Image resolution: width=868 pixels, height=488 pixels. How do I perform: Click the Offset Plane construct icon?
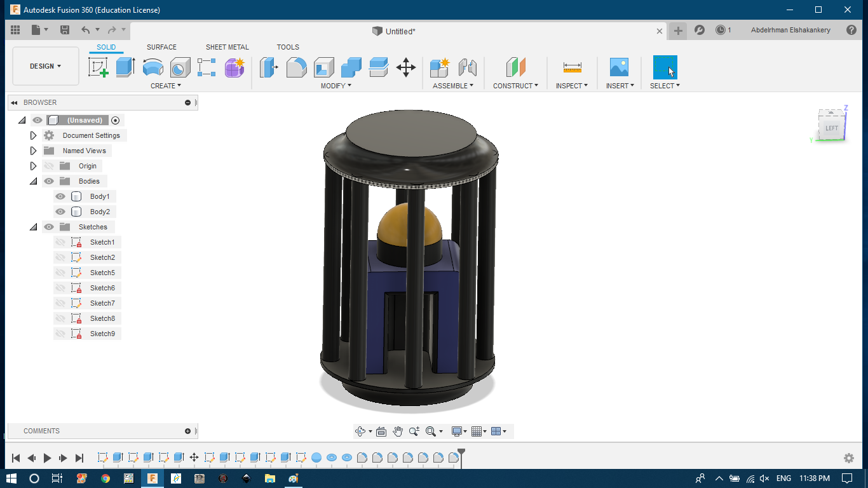515,67
